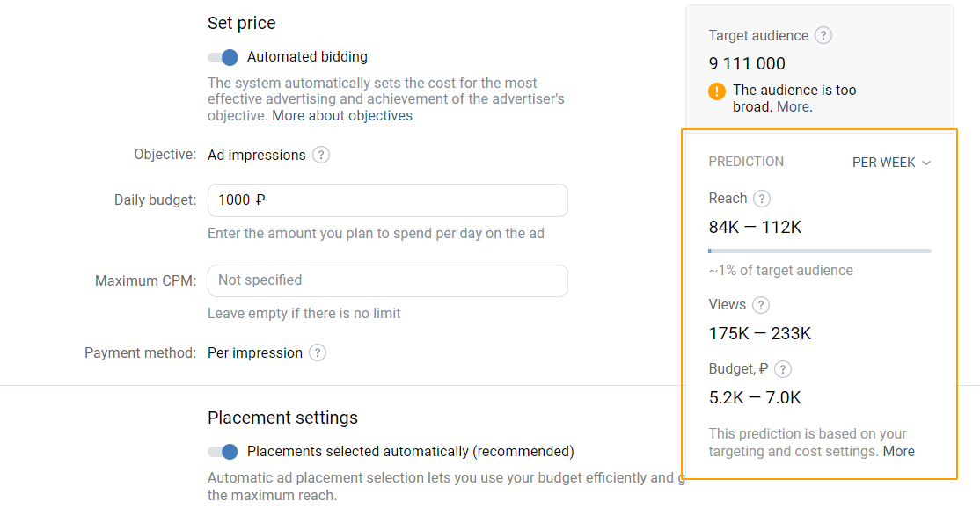Select the 84K — 112K reach value
980x523 pixels.
[x=755, y=227]
